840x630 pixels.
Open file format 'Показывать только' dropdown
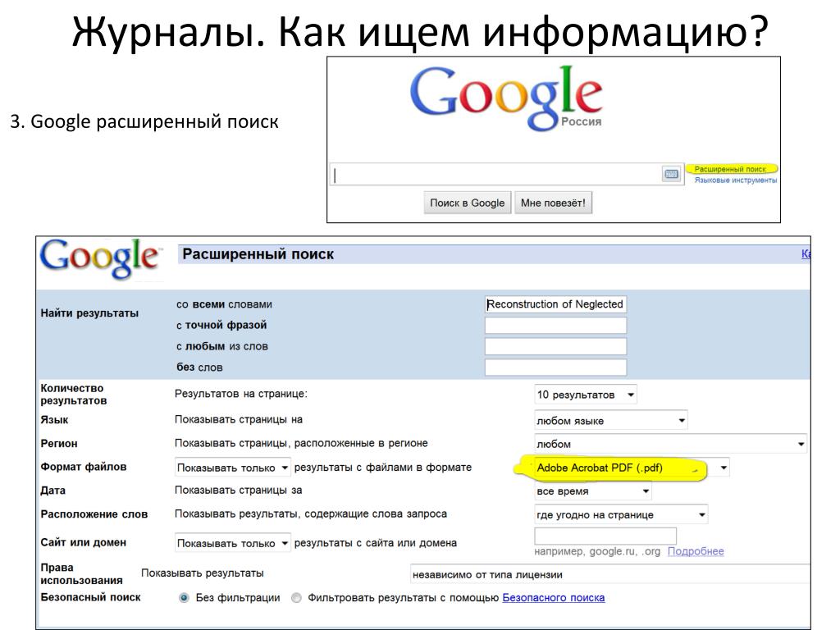(x=232, y=468)
